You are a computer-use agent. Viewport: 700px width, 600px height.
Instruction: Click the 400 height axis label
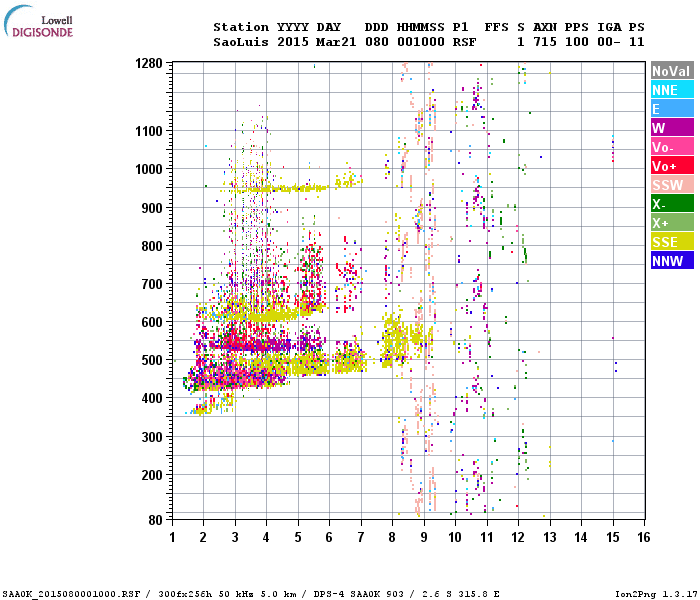pos(152,398)
